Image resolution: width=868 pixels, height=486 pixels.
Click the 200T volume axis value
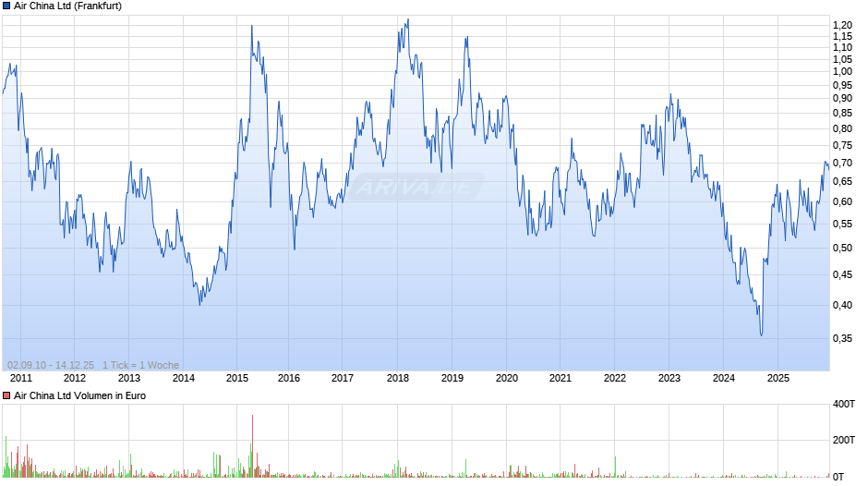pyautogui.click(x=844, y=440)
